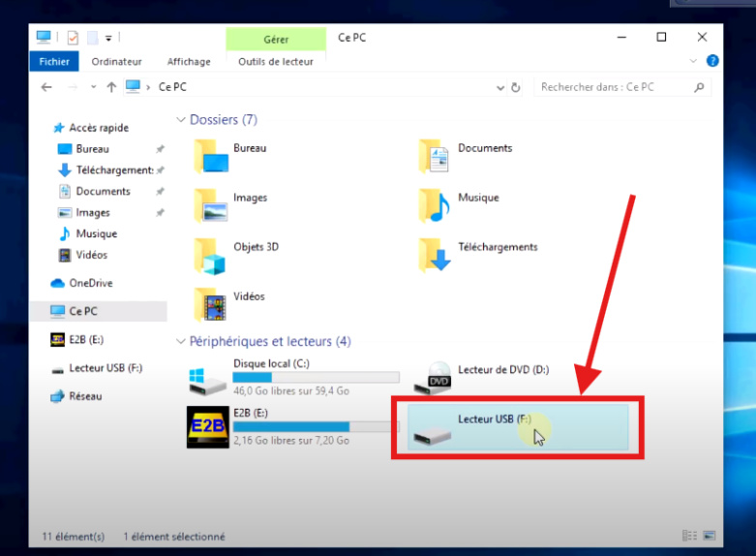Select the Documents folder icon

click(434, 156)
